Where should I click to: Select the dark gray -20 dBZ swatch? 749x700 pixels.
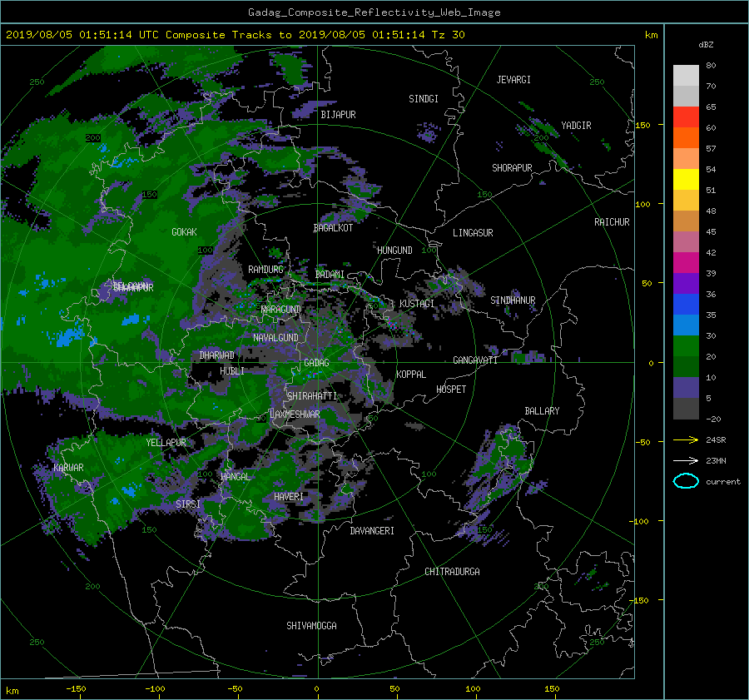click(686, 409)
